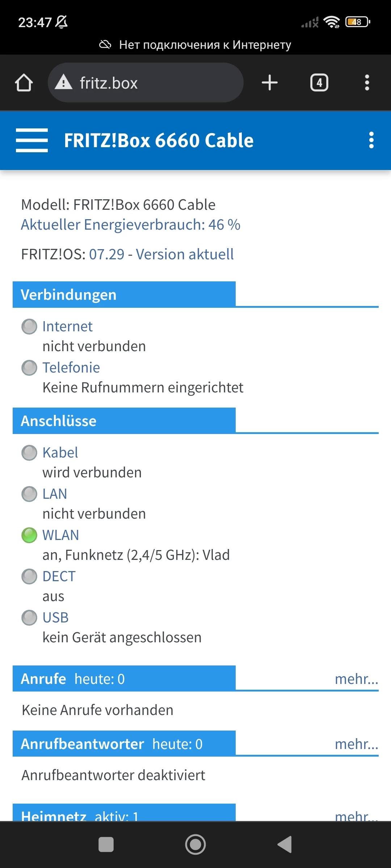Expand Heimnetz with the mehr link
Screen dimensions: 391x868
356,815
